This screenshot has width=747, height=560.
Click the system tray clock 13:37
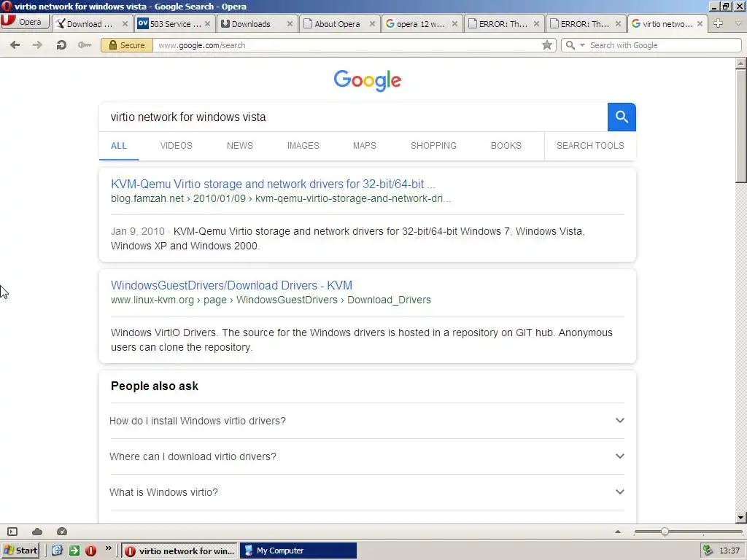tap(729, 551)
